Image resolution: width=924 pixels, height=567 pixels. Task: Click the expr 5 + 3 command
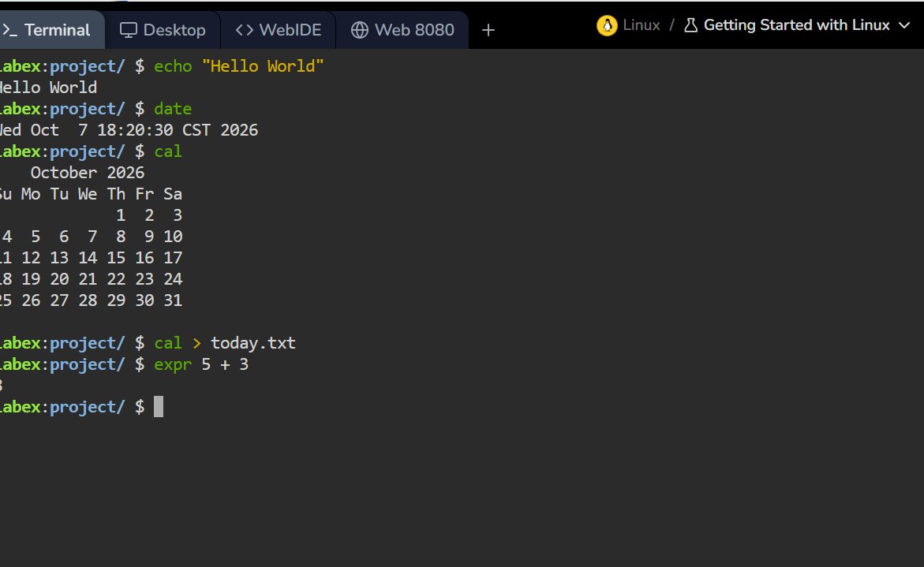[x=201, y=364]
